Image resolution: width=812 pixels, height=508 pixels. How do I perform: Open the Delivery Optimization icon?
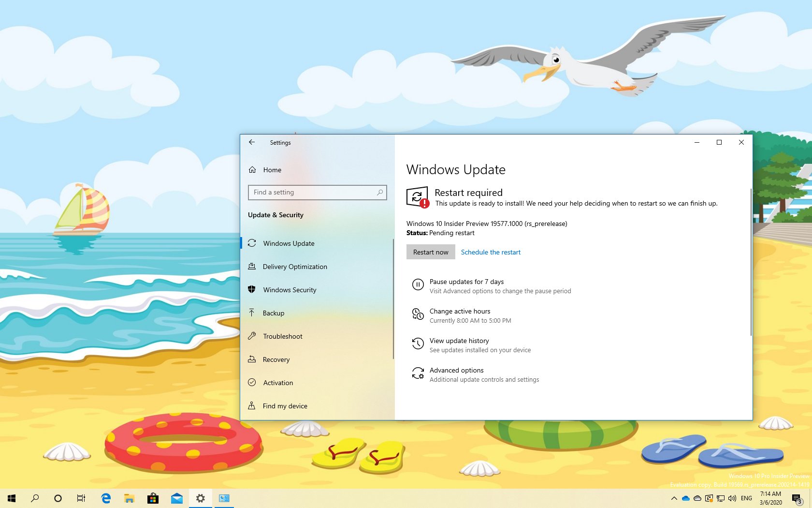coord(252,267)
